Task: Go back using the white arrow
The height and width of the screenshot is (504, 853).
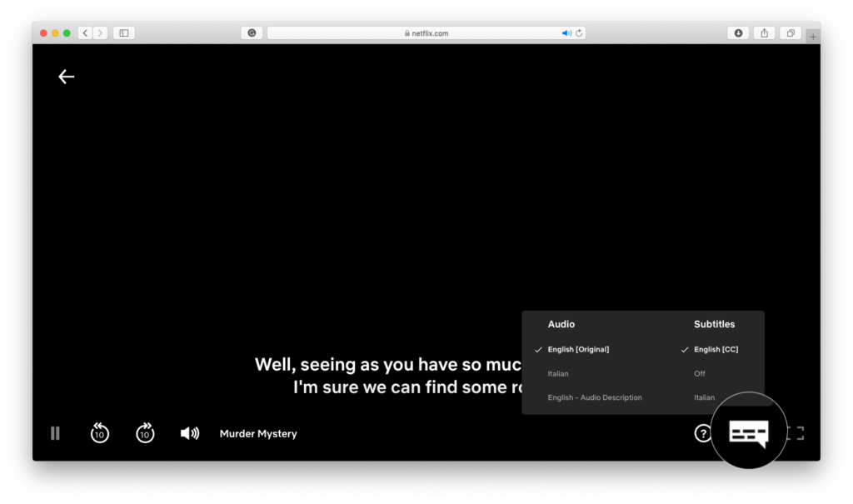Action: (67, 77)
